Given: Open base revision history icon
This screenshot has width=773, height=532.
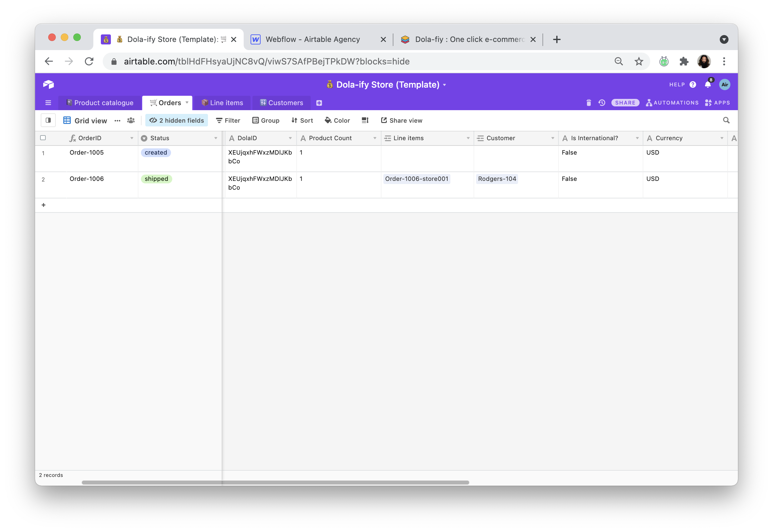Looking at the screenshot, I should coord(602,103).
